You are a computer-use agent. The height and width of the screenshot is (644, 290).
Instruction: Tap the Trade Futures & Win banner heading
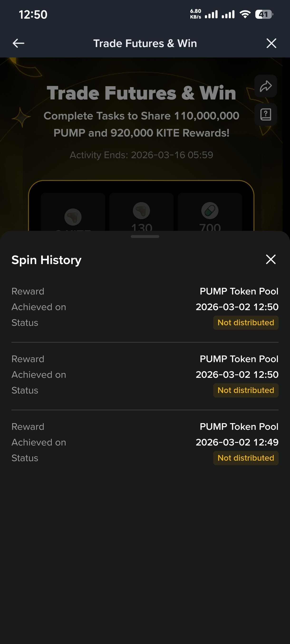click(x=141, y=93)
